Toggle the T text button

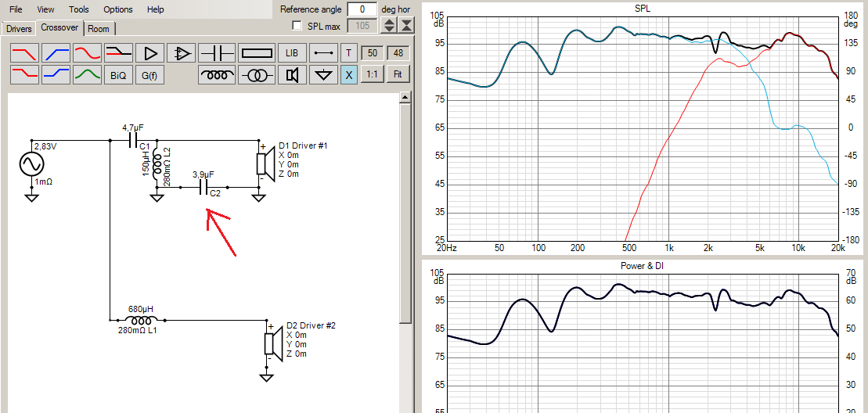[348, 53]
